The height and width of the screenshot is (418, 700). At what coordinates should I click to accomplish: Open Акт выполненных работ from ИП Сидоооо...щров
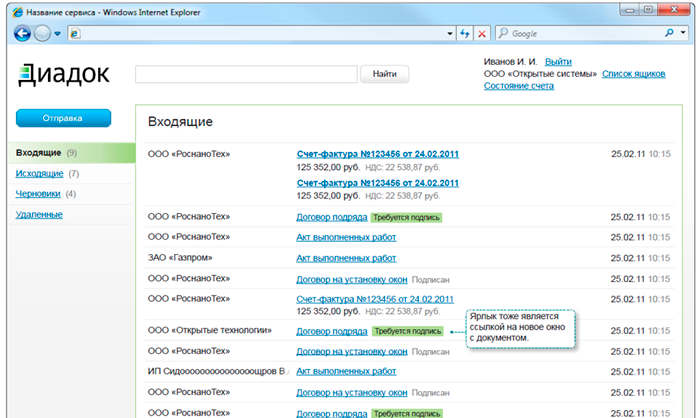coord(346,372)
